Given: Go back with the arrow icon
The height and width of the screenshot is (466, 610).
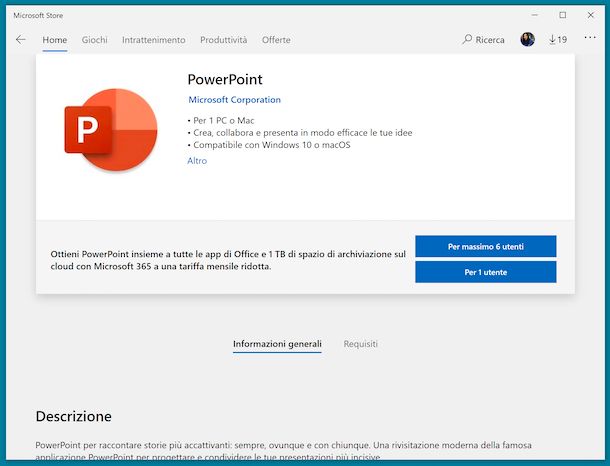Looking at the screenshot, I should click(21, 39).
